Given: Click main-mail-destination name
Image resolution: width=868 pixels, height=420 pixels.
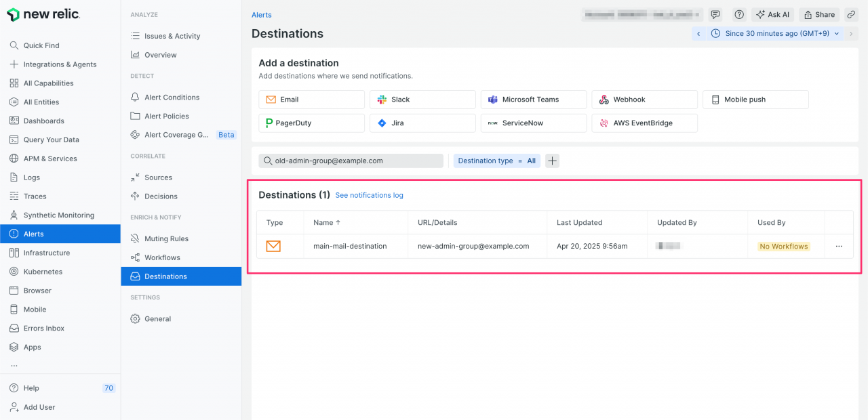Looking at the screenshot, I should tap(350, 246).
